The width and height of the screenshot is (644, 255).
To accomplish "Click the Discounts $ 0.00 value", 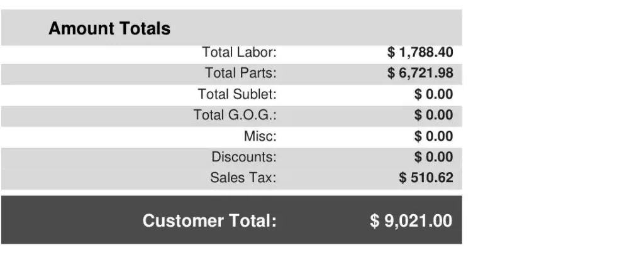I will 434,157.
